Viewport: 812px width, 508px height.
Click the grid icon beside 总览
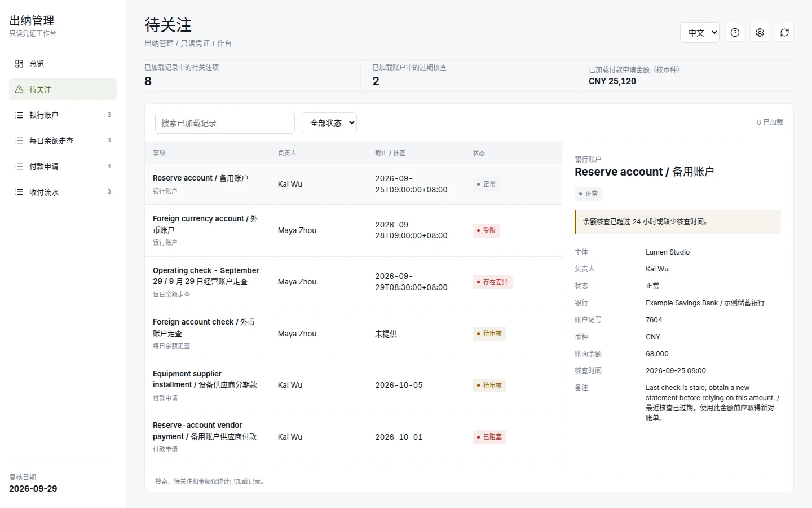point(19,64)
